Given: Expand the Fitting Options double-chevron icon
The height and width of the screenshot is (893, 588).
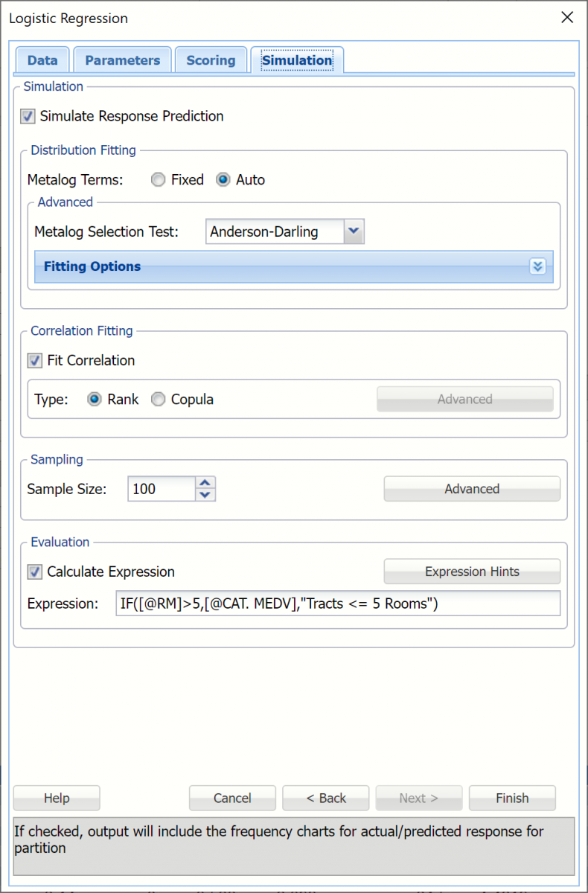Looking at the screenshot, I should pos(537,266).
